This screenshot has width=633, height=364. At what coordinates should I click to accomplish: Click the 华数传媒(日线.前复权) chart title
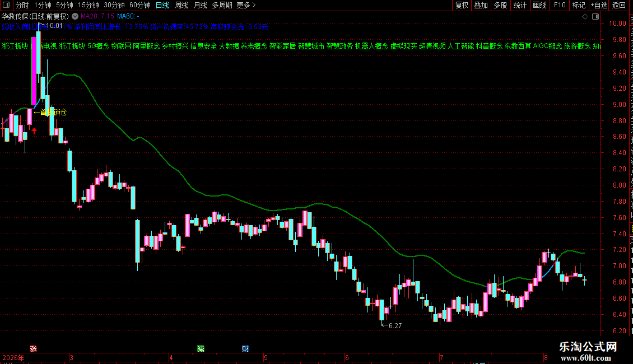click(x=35, y=16)
